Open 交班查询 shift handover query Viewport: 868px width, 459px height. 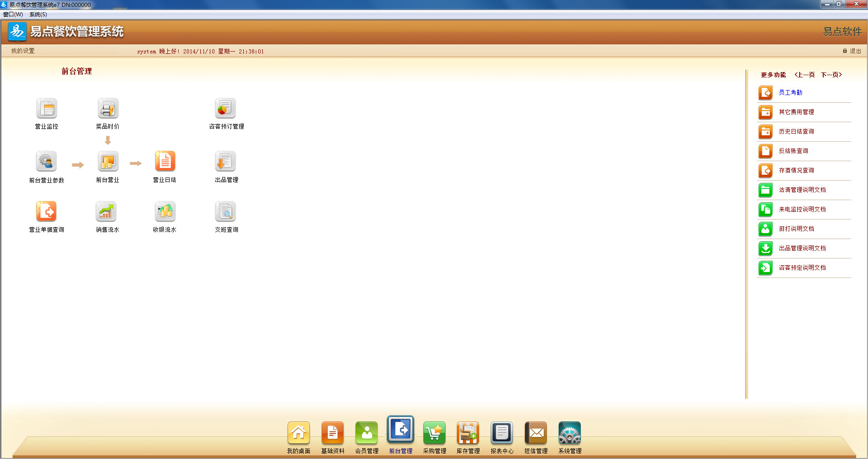[x=225, y=211]
